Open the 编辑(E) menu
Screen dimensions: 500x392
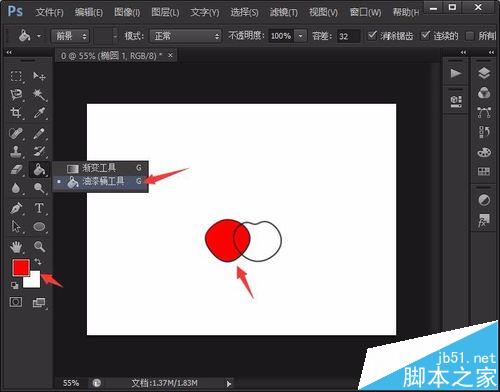89,13
